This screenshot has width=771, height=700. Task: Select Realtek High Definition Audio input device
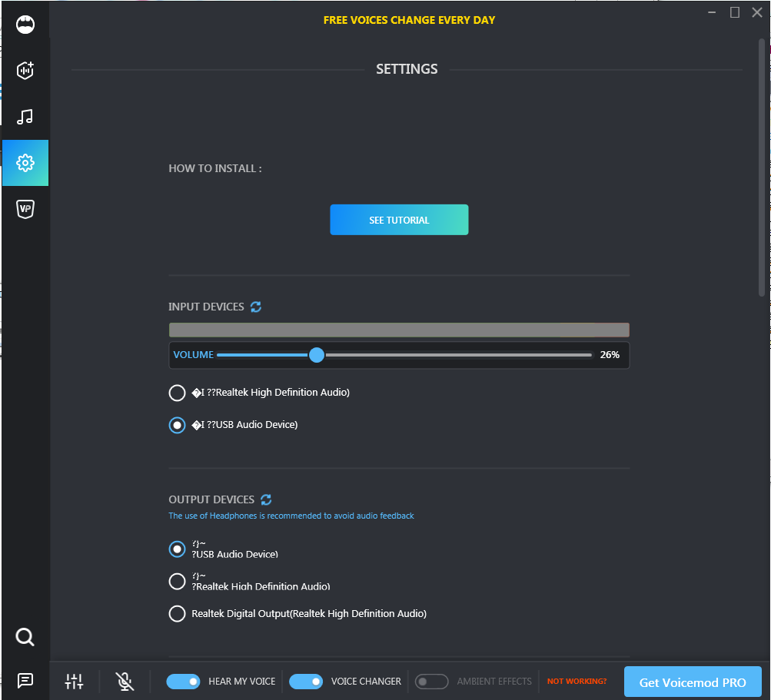point(177,393)
